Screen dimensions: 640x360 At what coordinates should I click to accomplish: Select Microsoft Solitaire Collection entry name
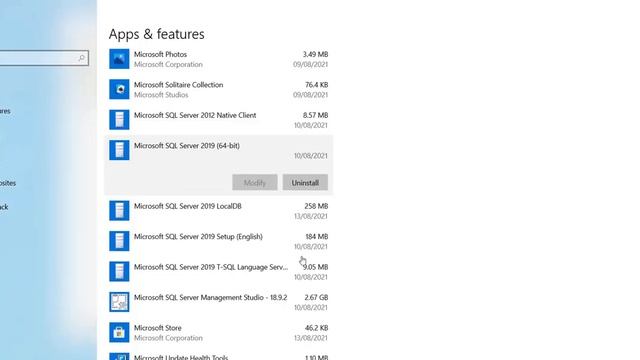coord(178,85)
